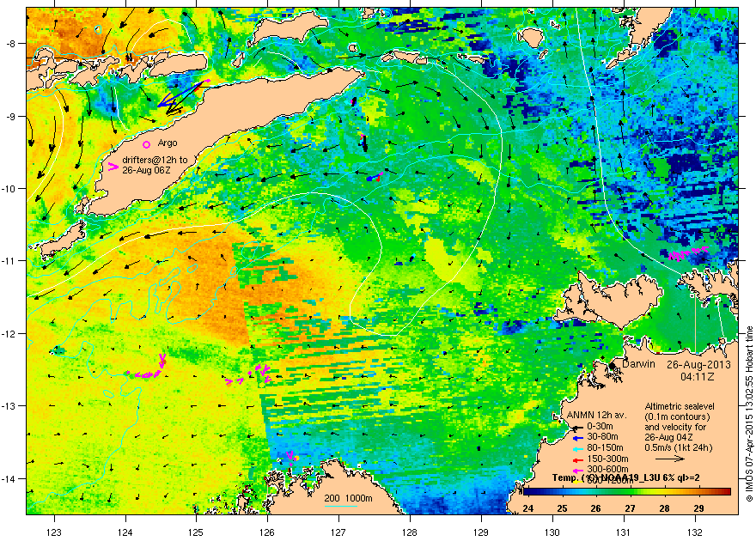Click the magenta drifter marker beside drifters label
The image size is (756, 541).
pyautogui.click(x=113, y=167)
